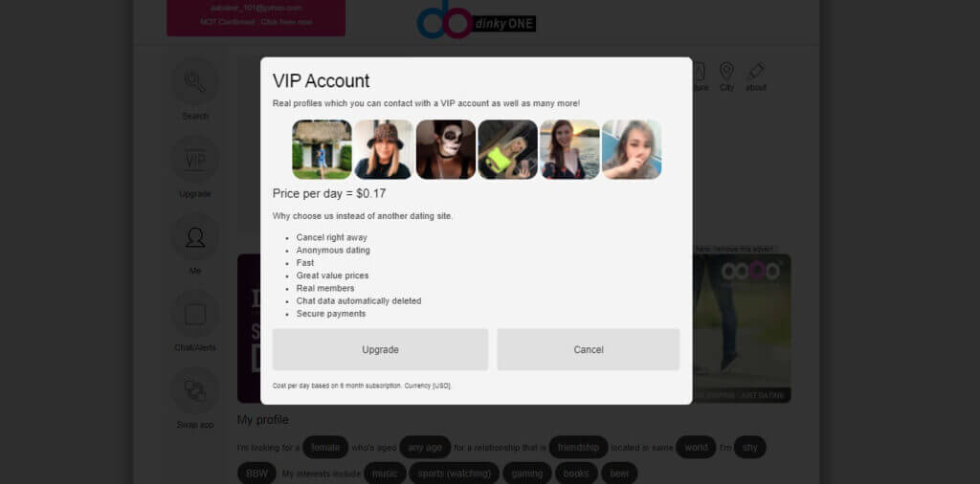View the thatched cottage profile photo
The width and height of the screenshot is (980, 484).
coord(322,149)
